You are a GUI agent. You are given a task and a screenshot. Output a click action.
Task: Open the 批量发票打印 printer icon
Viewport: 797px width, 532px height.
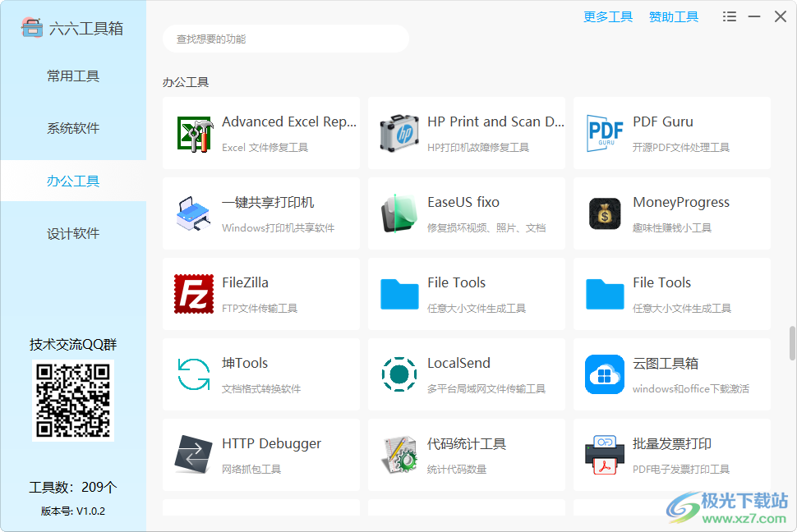click(x=605, y=455)
